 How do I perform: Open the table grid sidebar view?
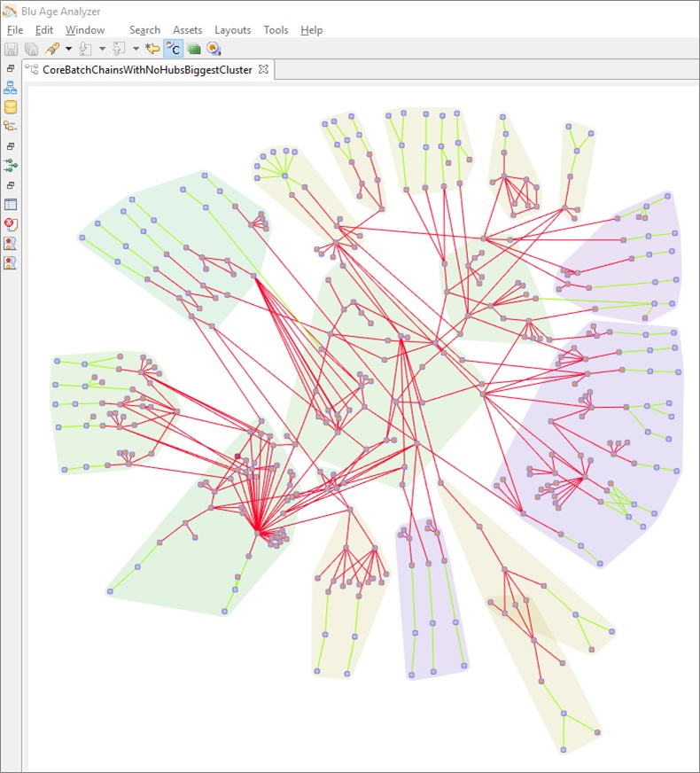(x=11, y=205)
